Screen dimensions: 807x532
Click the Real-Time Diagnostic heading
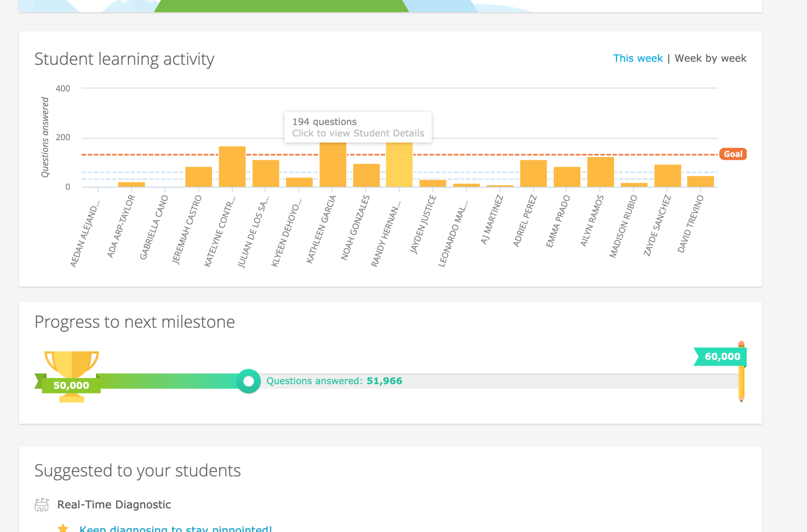click(114, 504)
